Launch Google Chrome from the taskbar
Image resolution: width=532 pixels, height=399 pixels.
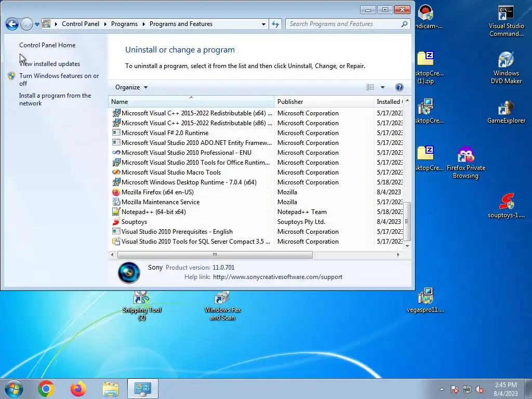click(46, 389)
